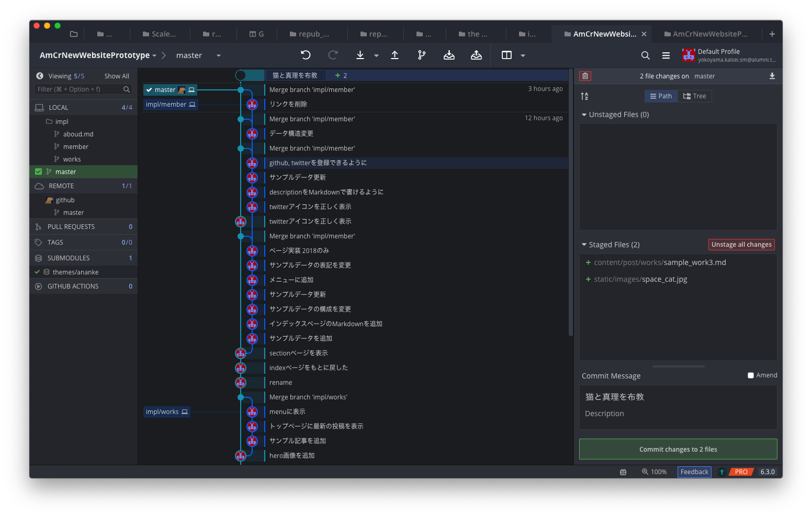Open a new tab with plus button
Viewport: 812px width, 517px height.
tap(772, 34)
